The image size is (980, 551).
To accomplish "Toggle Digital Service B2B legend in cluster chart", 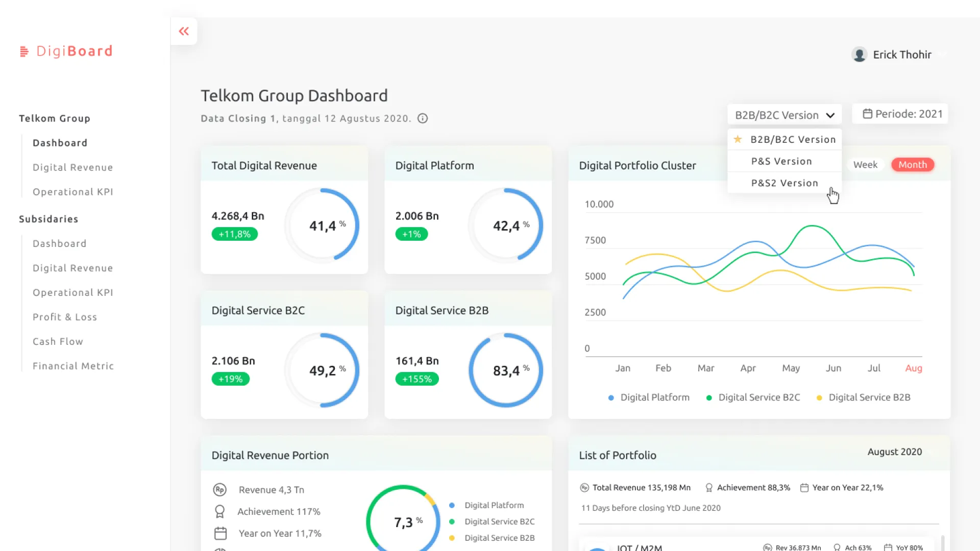I will tap(864, 397).
